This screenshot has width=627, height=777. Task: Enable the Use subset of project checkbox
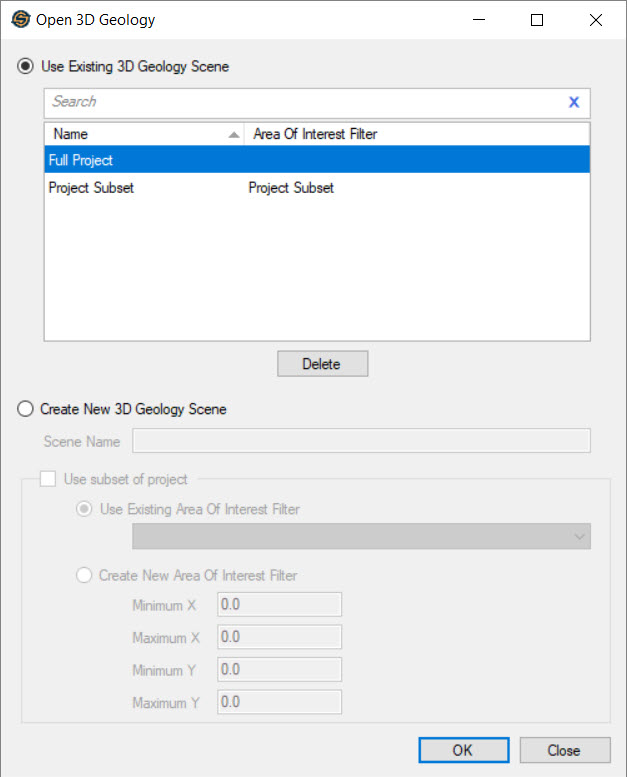pos(48,479)
